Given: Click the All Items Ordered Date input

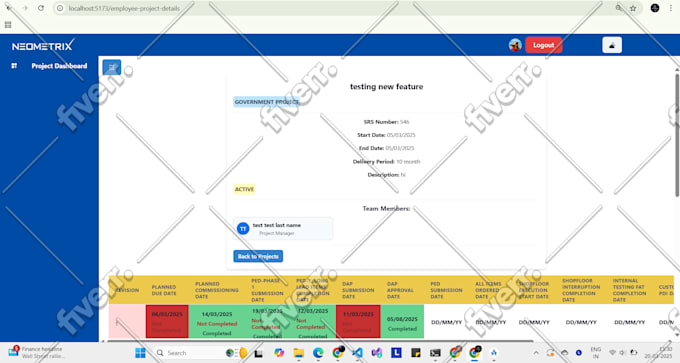Looking at the screenshot, I should [490, 322].
